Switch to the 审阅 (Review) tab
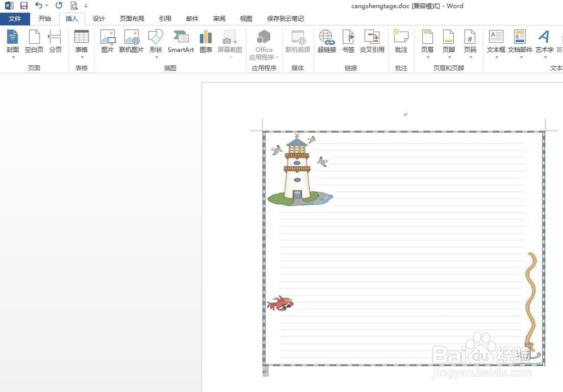 (219, 19)
